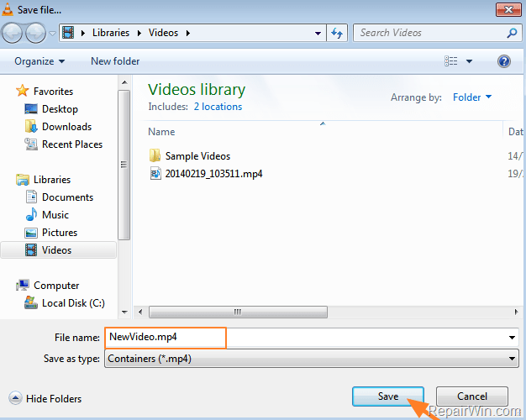Click the navigation pane vertical scrollbar thumb
The image size is (526, 420).
click(124, 165)
